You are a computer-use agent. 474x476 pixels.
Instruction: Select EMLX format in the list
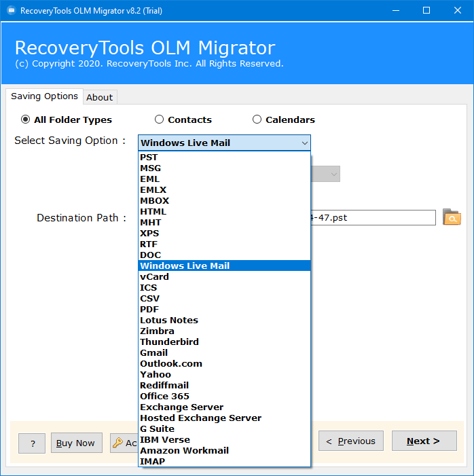(224, 189)
